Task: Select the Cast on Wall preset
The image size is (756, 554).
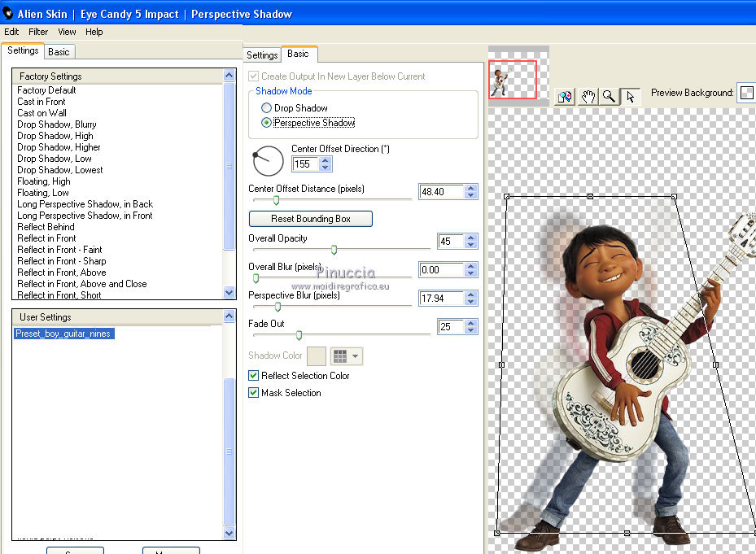Action: [x=42, y=113]
